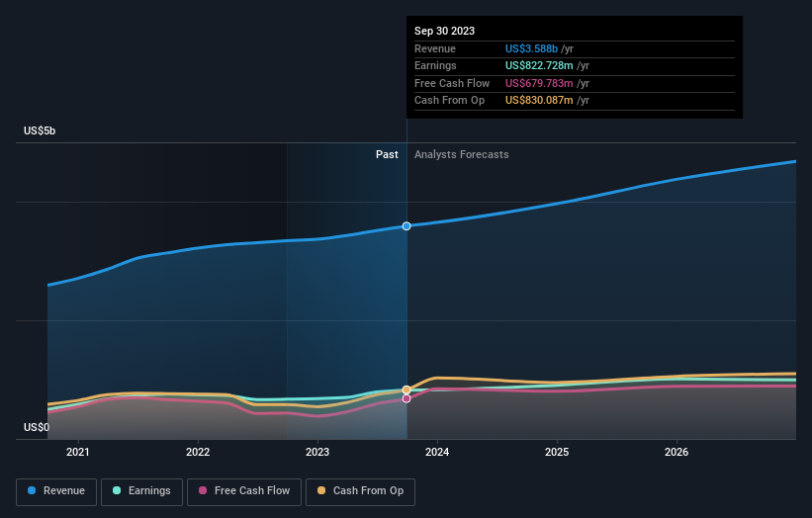812x518 pixels.
Task: Click the blue Revenue marker on the chart
Action: pyautogui.click(x=406, y=226)
